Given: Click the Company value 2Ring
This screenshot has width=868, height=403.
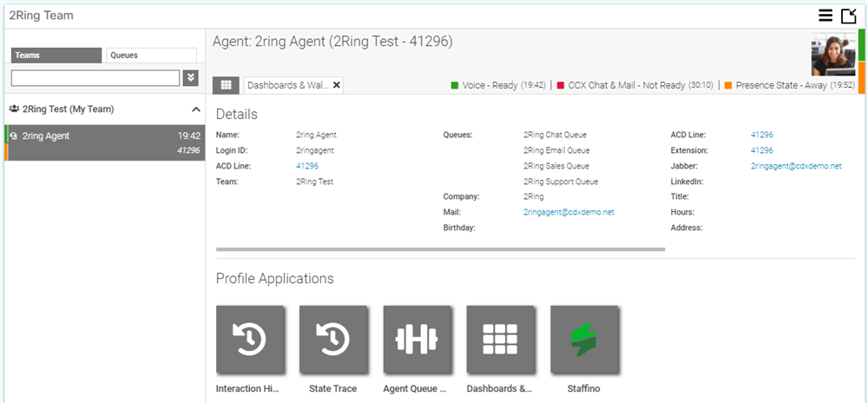Looking at the screenshot, I should click(x=533, y=196).
